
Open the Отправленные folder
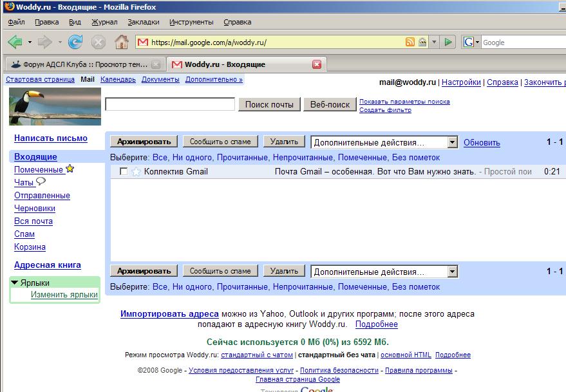click(x=42, y=196)
